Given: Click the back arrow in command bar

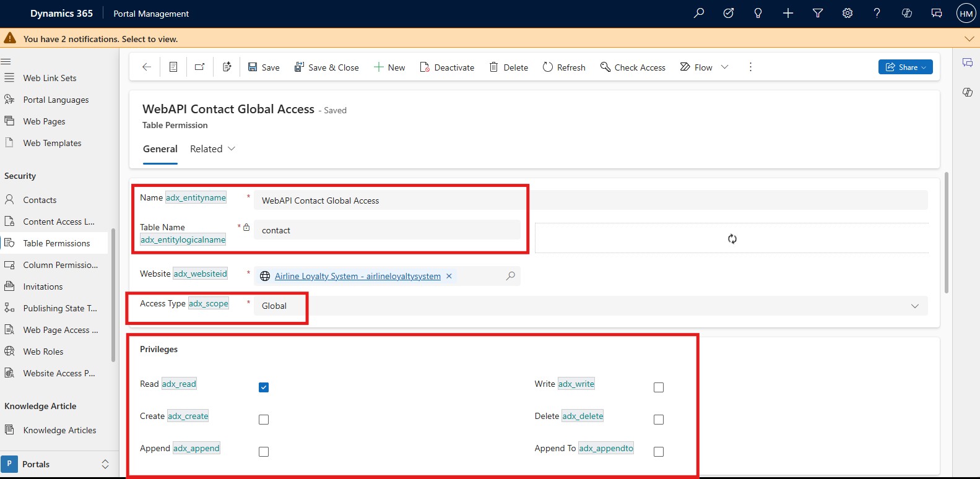Looking at the screenshot, I should click(x=147, y=67).
